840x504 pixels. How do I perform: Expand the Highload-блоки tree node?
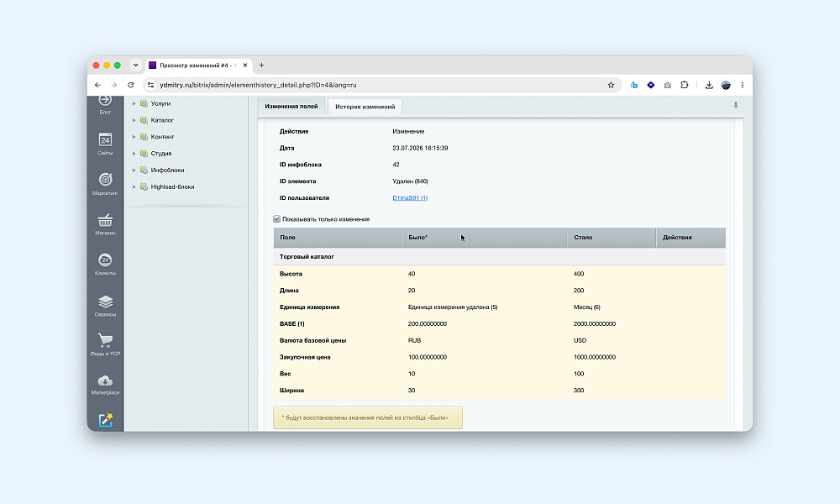pyautogui.click(x=134, y=186)
